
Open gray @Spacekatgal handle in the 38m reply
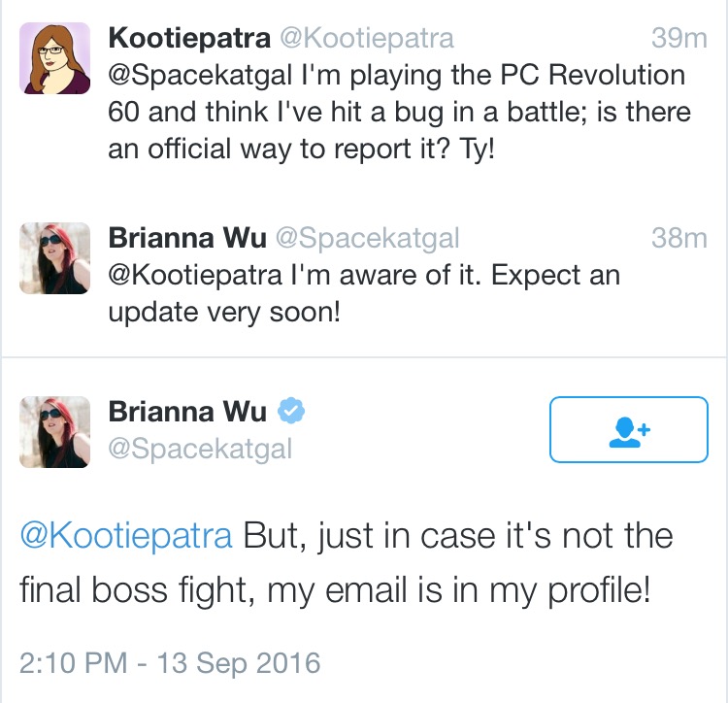coord(368,239)
